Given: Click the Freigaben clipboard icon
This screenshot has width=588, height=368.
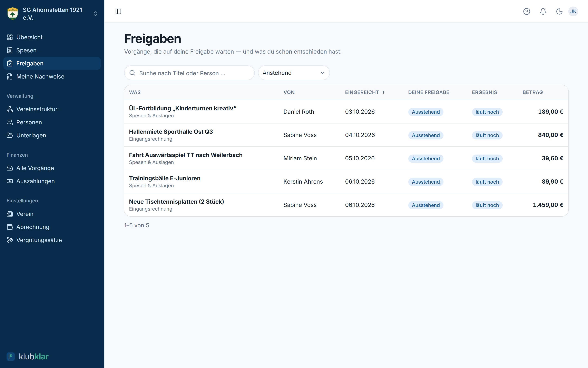Looking at the screenshot, I should 10,64.
